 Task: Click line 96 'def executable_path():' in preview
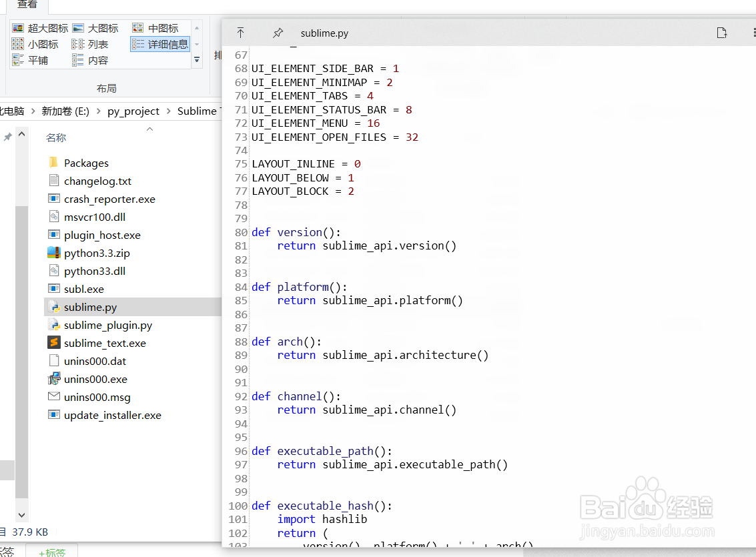[322, 451]
